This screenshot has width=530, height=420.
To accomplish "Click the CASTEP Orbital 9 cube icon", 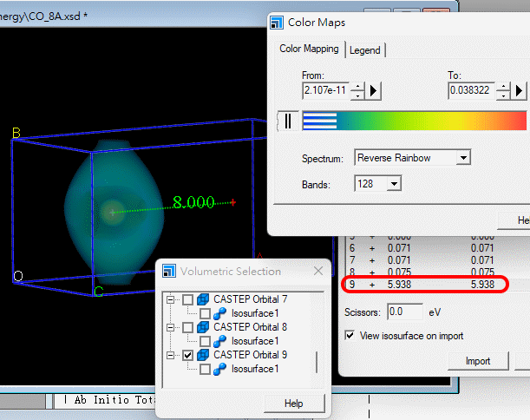I will click(x=204, y=355).
